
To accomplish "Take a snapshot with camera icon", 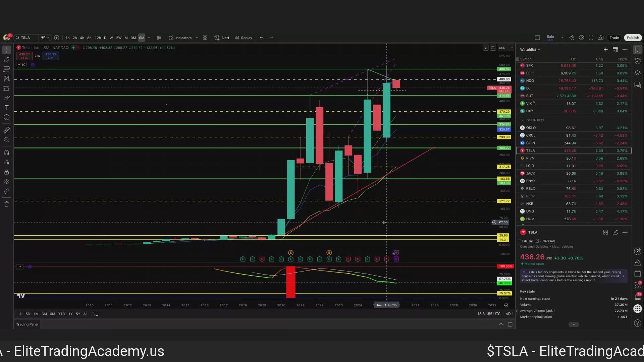I will pyautogui.click(x=601, y=38).
